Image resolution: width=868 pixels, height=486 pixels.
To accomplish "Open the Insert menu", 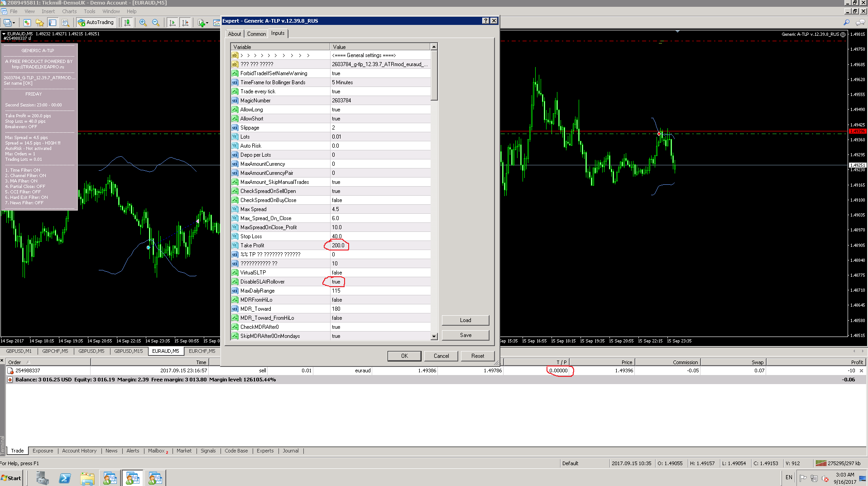I will point(48,11).
